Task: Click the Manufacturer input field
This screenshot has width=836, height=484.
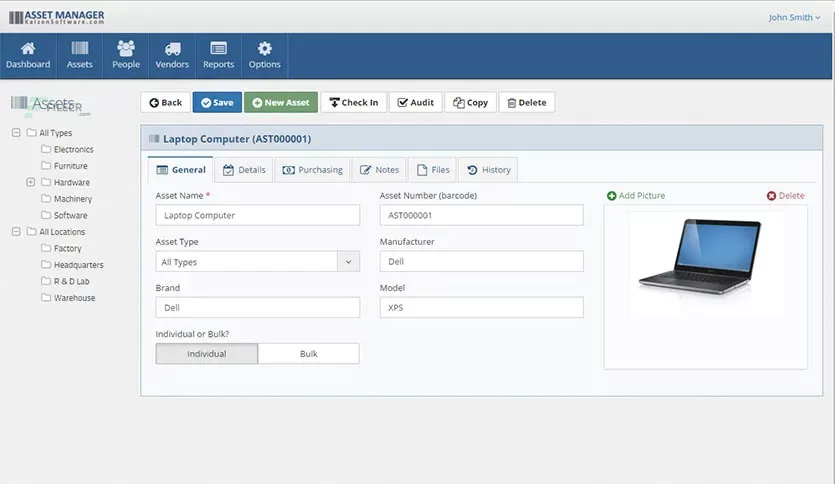Action: [481, 262]
